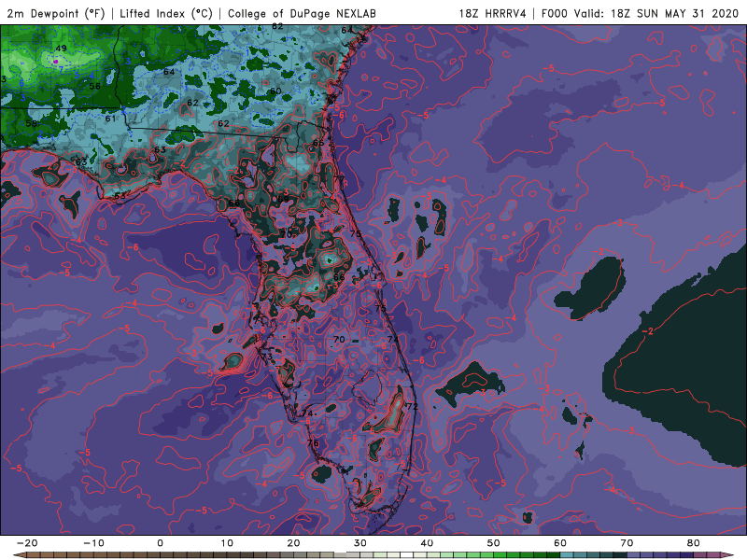Image resolution: width=747 pixels, height=560 pixels.
Task: Click the right arrow end of the color scale
Action: coord(726,555)
